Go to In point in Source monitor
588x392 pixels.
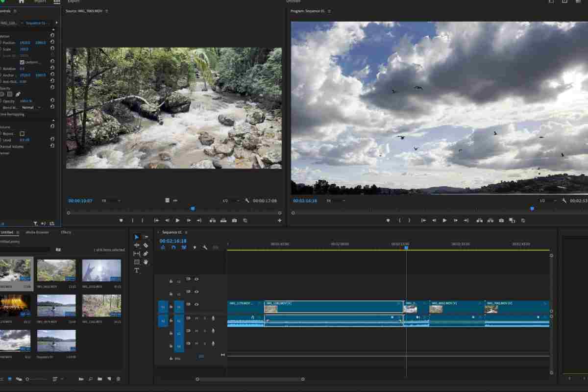tap(157, 220)
